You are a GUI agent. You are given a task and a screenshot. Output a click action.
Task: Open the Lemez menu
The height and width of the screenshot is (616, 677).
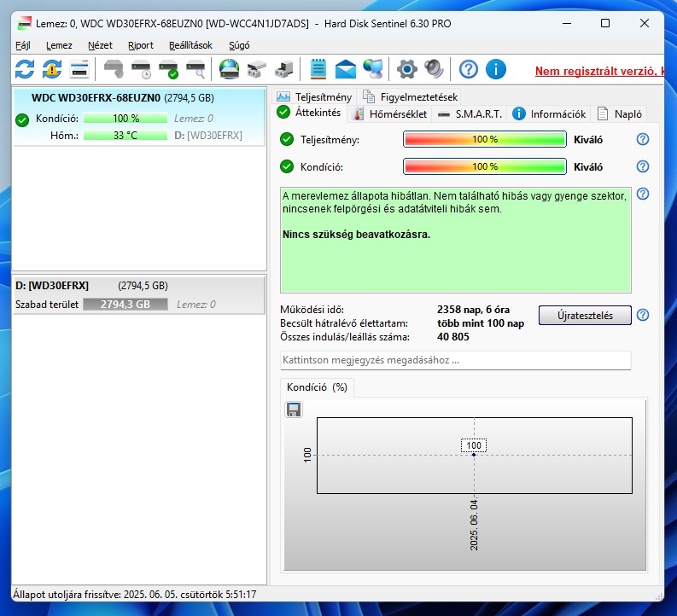coord(59,45)
